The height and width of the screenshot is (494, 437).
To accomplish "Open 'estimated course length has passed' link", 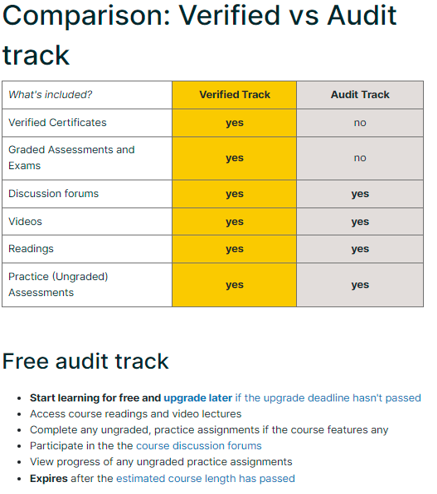I will [x=205, y=478].
